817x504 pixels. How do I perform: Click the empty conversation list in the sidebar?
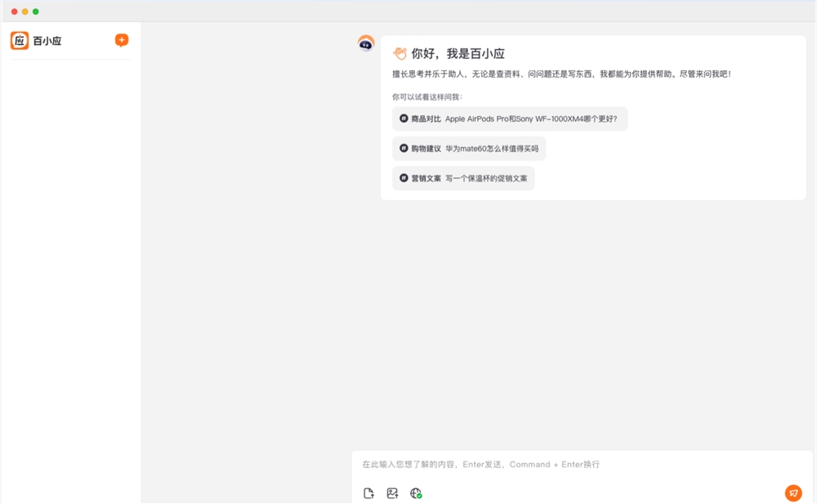[x=71, y=245]
